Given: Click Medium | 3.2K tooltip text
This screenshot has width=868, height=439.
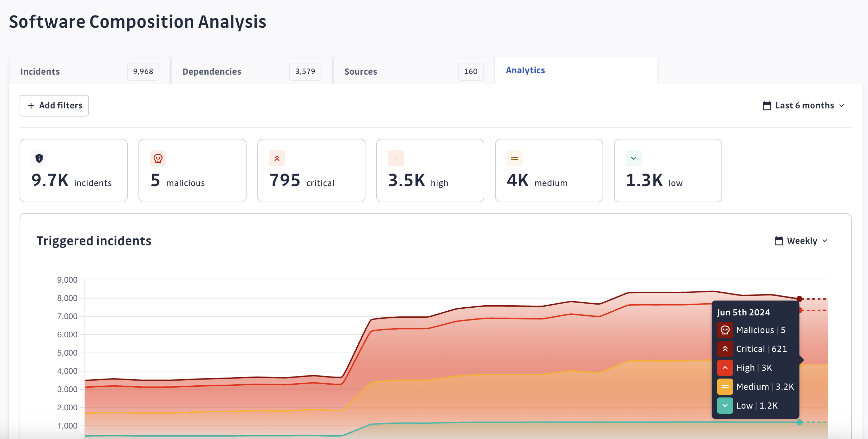Looking at the screenshot, I should [x=765, y=387].
